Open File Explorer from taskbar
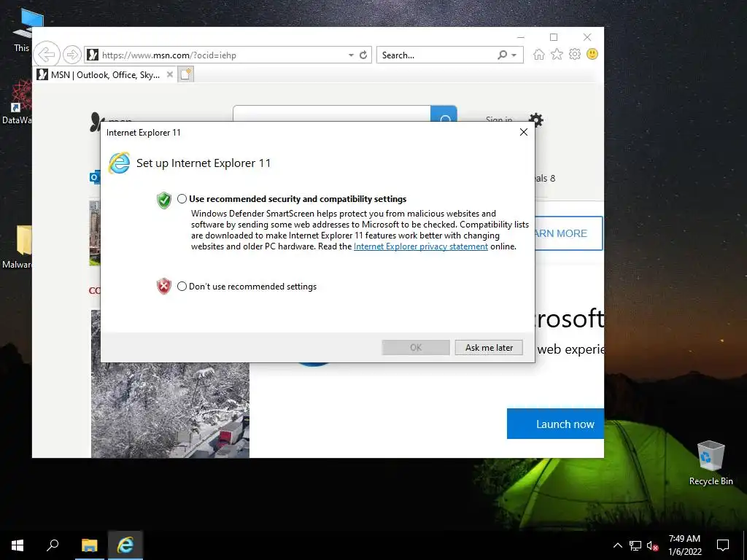The height and width of the screenshot is (560, 747). [x=90, y=545]
